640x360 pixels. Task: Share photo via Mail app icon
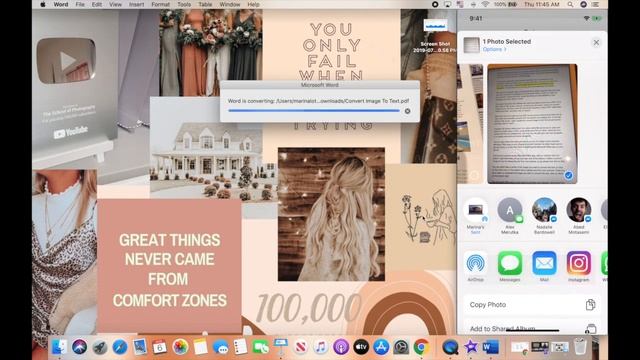tap(544, 263)
